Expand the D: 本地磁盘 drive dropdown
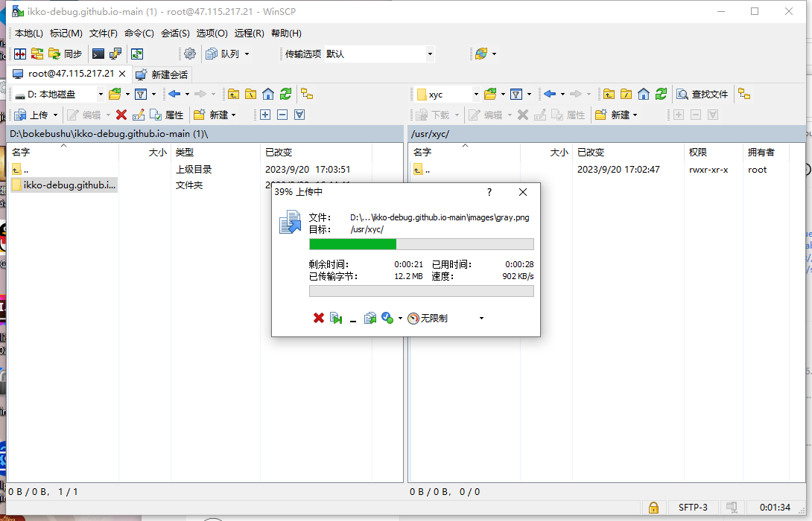This screenshot has height=521, width=812. coord(101,94)
